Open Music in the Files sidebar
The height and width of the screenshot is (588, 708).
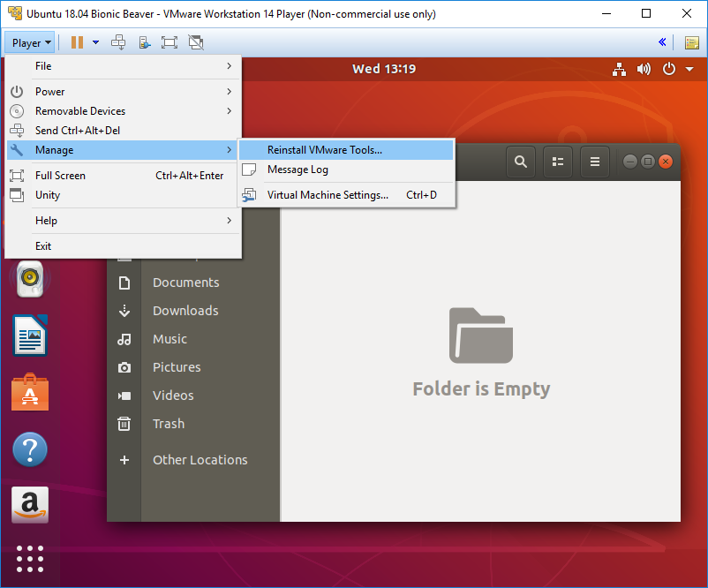(x=193, y=339)
